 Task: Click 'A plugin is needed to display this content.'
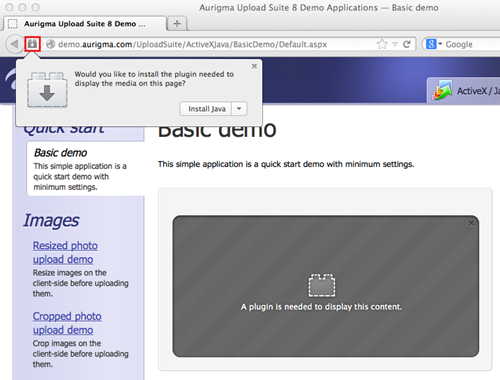(x=321, y=307)
